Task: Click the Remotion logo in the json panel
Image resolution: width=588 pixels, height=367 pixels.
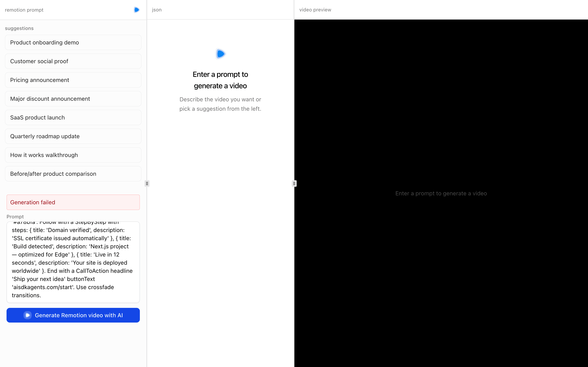Action: coord(220,54)
